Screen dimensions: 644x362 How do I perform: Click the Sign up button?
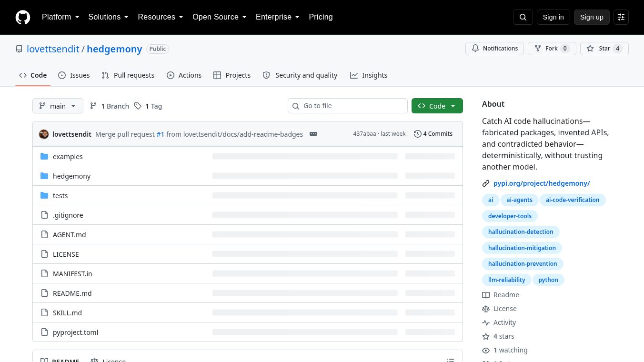(592, 17)
